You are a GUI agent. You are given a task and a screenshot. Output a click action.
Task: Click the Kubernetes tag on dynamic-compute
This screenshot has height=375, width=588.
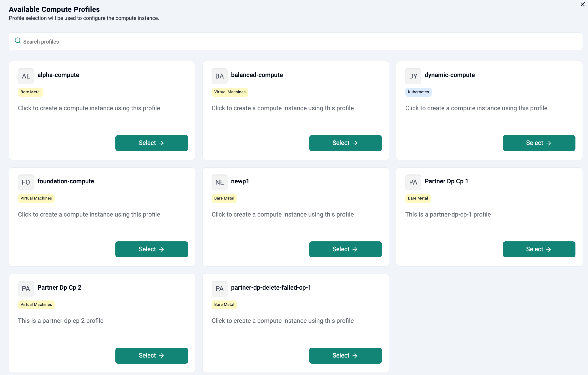pos(418,92)
